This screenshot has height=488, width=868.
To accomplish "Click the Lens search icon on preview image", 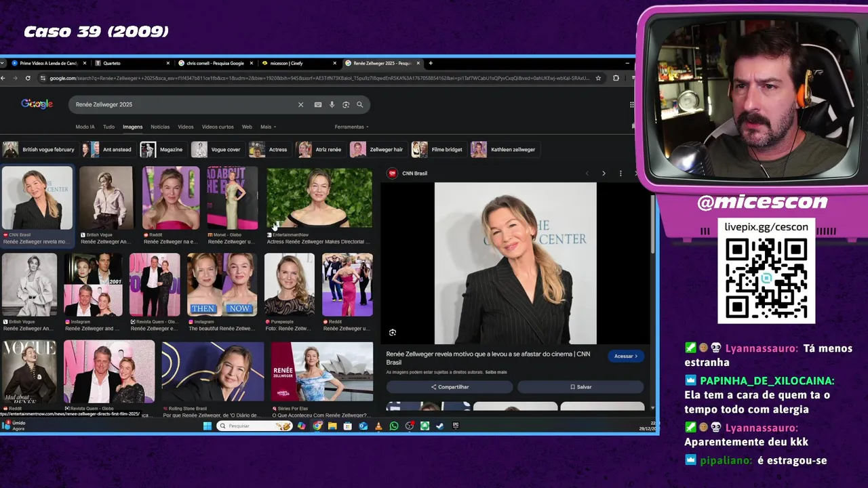I will coord(393,332).
